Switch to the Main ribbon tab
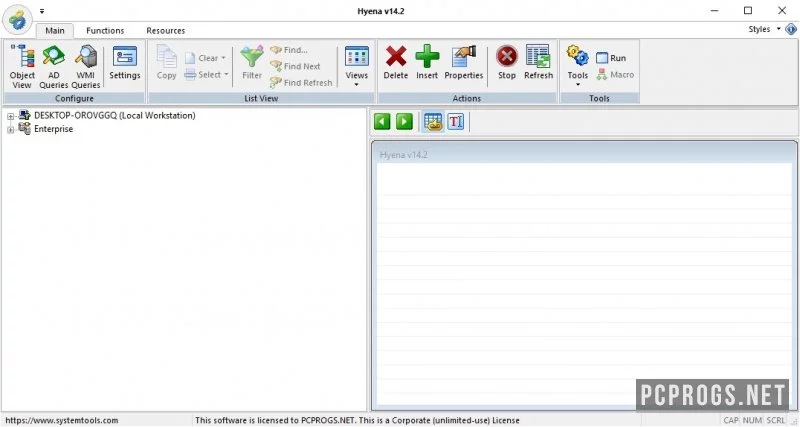This screenshot has height=427, width=800. 55,31
